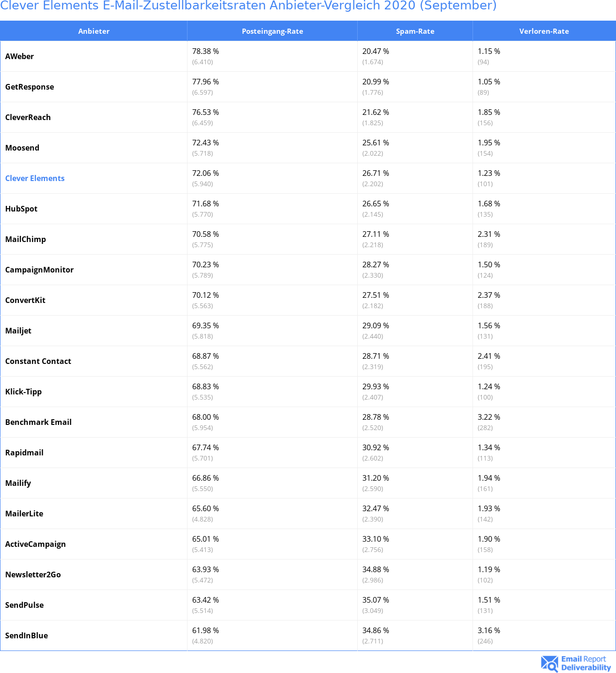Select the CampaignMonitor row label
The width and height of the screenshot is (616, 673).
pyautogui.click(x=39, y=270)
